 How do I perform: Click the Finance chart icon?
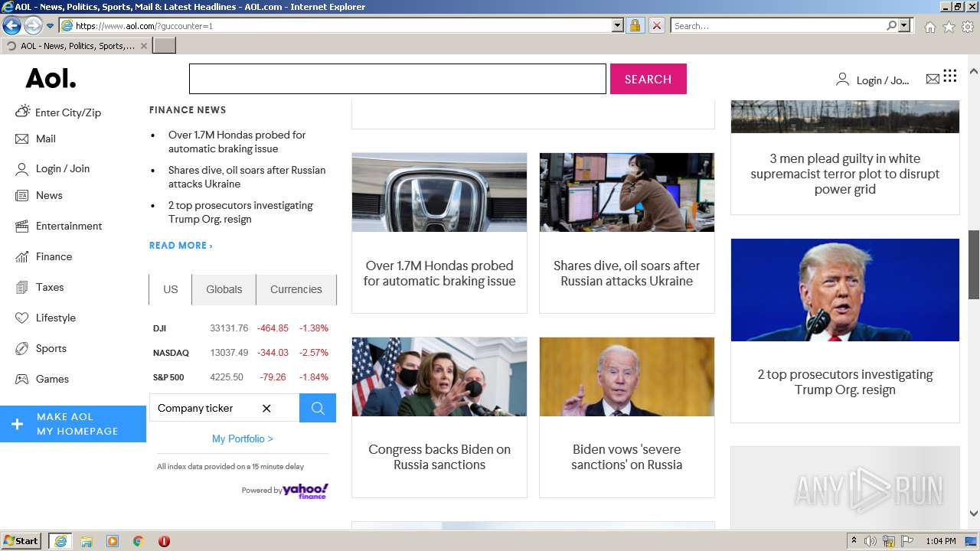click(x=21, y=257)
